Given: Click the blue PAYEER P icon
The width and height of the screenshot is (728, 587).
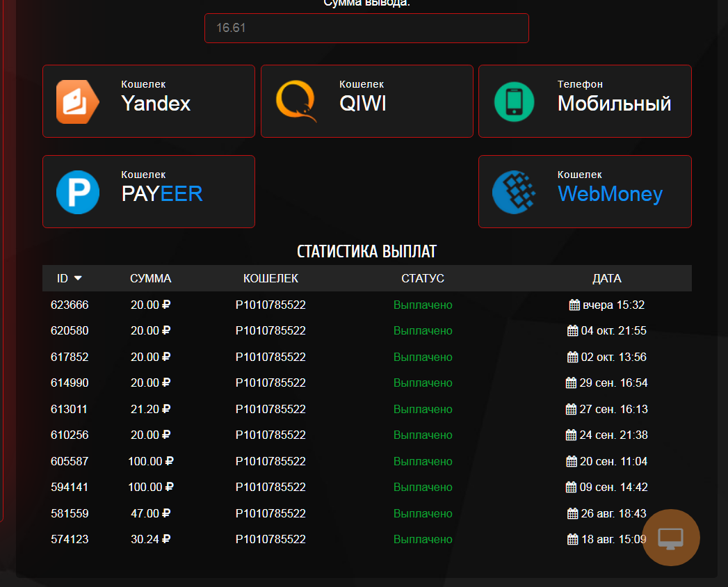Looking at the screenshot, I should point(78,192).
